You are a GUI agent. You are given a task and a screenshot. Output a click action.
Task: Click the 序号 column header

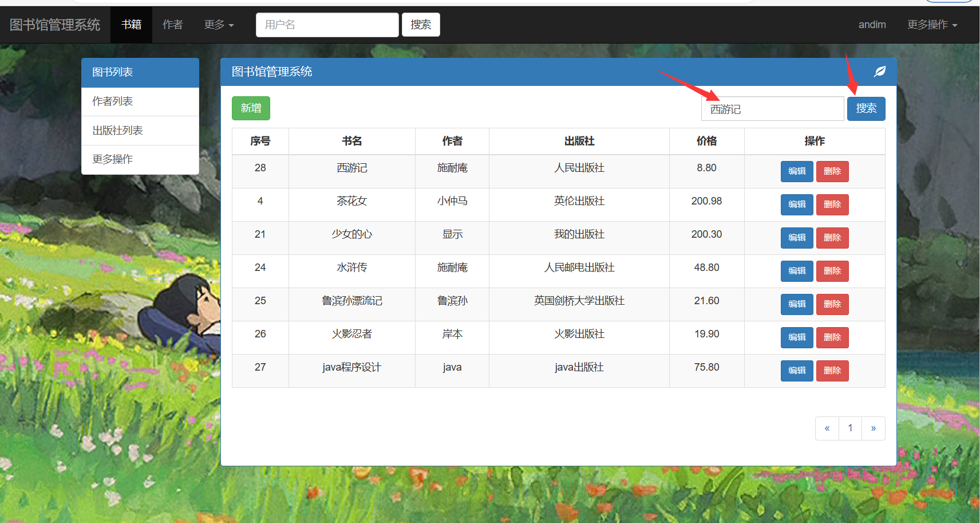[x=260, y=141]
